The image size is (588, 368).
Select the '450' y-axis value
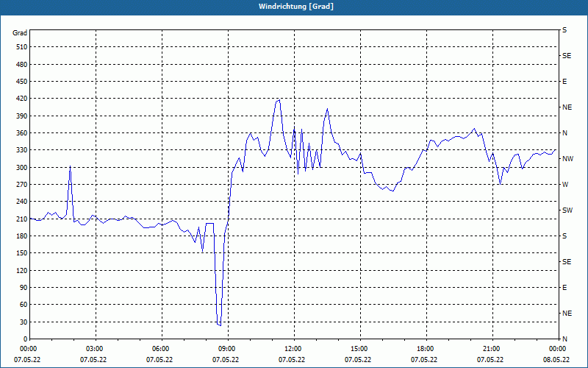pos(22,82)
